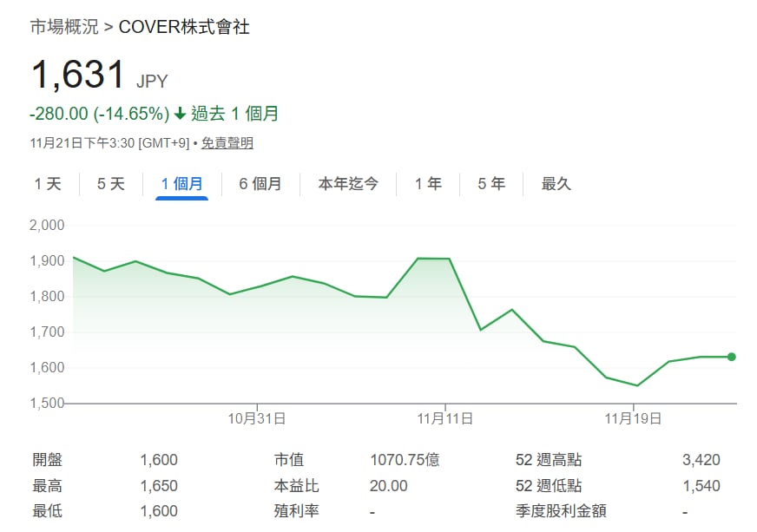The image size is (757, 532).
Task: Click the 11月11日 date axis label
Action: pos(444,418)
